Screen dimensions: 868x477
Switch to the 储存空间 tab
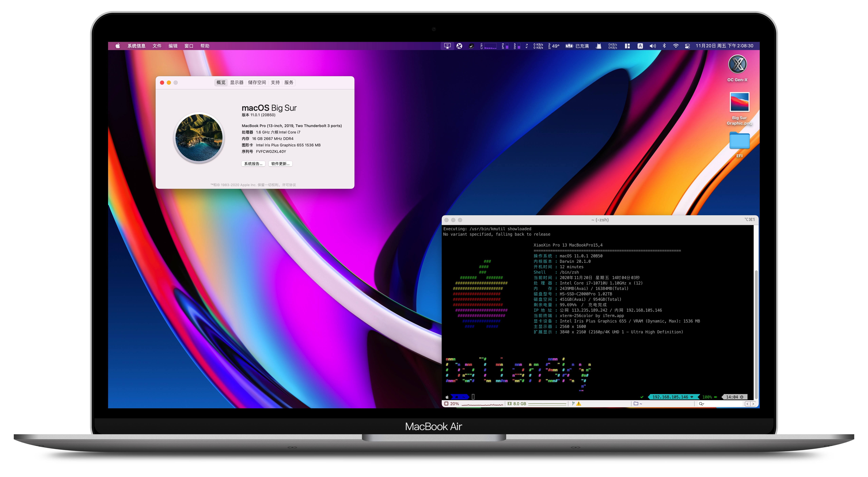pos(257,83)
